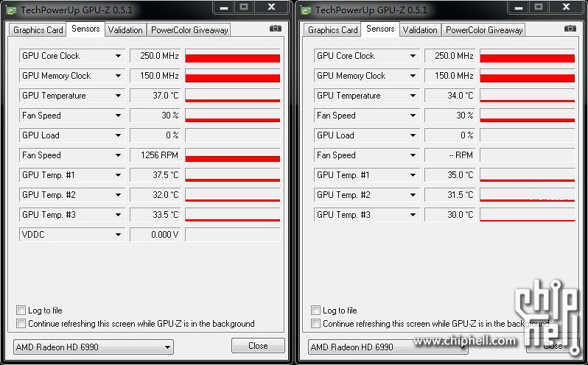Open VDDC sensor dropdown in left window
This screenshot has height=365, width=588.
point(72,235)
